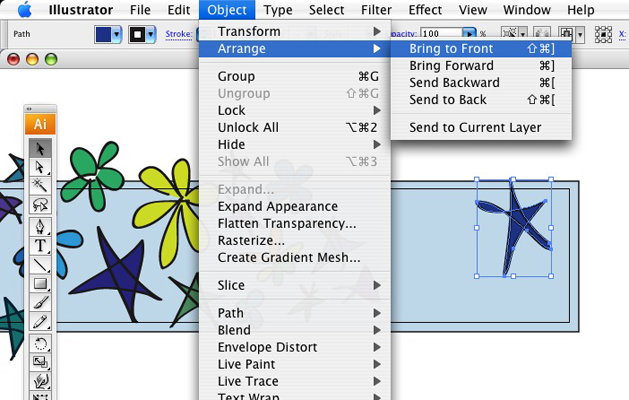This screenshot has width=629, height=400.
Task: Choose Send to Back
Action: (481, 99)
